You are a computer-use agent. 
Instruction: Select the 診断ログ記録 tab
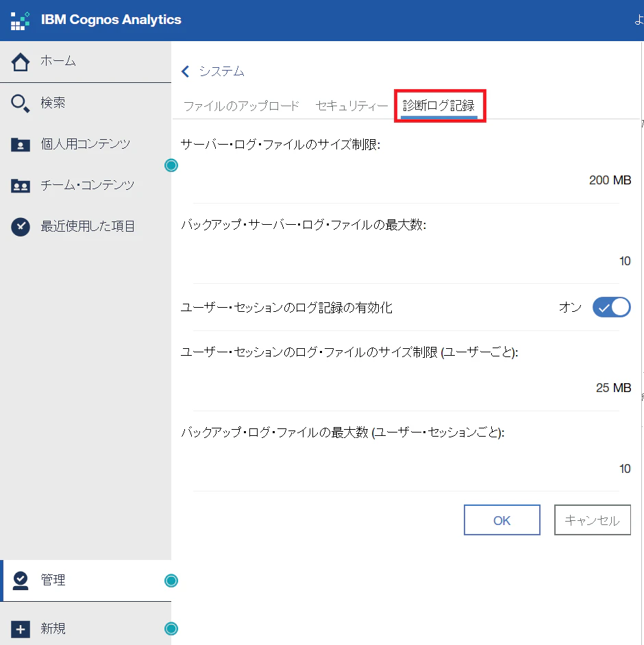(438, 106)
